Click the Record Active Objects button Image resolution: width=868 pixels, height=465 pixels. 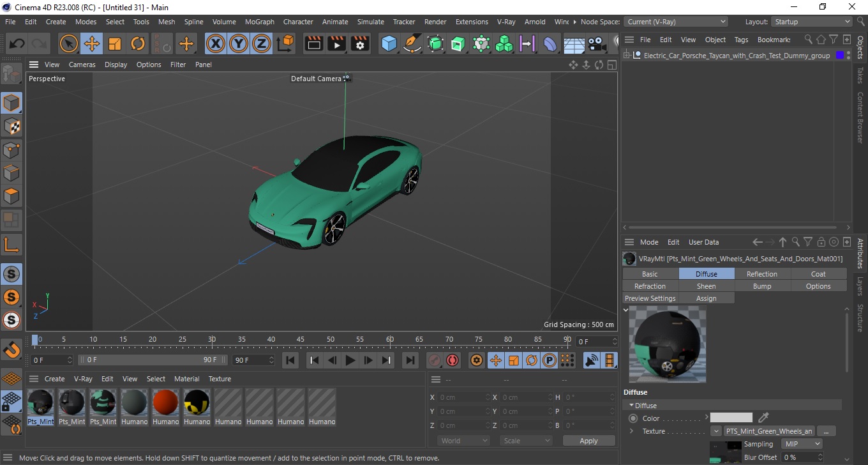pyautogui.click(x=435, y=360)
